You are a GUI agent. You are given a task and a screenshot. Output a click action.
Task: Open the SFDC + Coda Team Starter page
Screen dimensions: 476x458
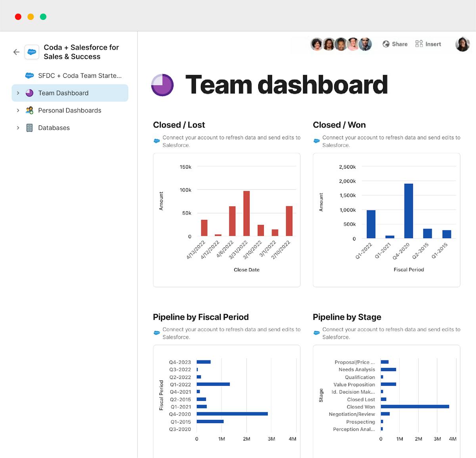coord(79,75)
